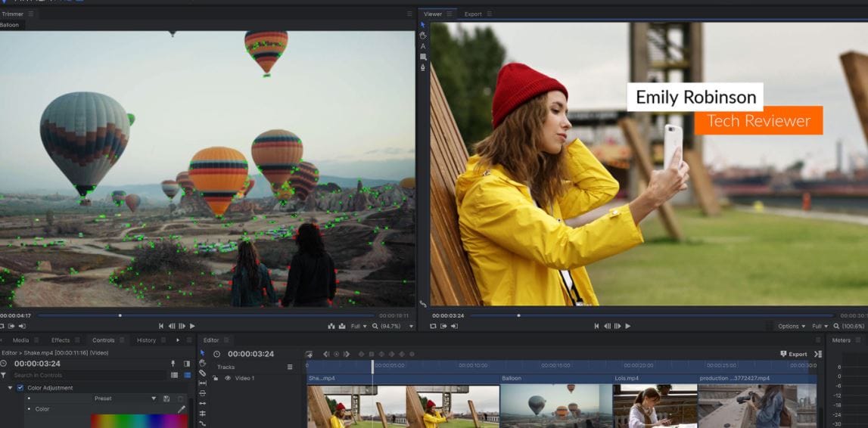Select the Slice tool in Editor toolbar
Image resolution: width=868 pixels, height=428 pixels.
point(202,374)
